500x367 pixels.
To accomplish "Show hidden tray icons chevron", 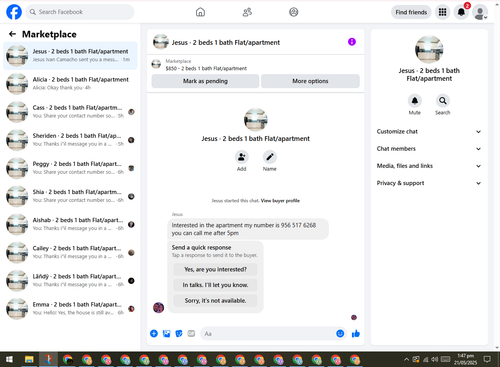I will [x=406, y=359].
